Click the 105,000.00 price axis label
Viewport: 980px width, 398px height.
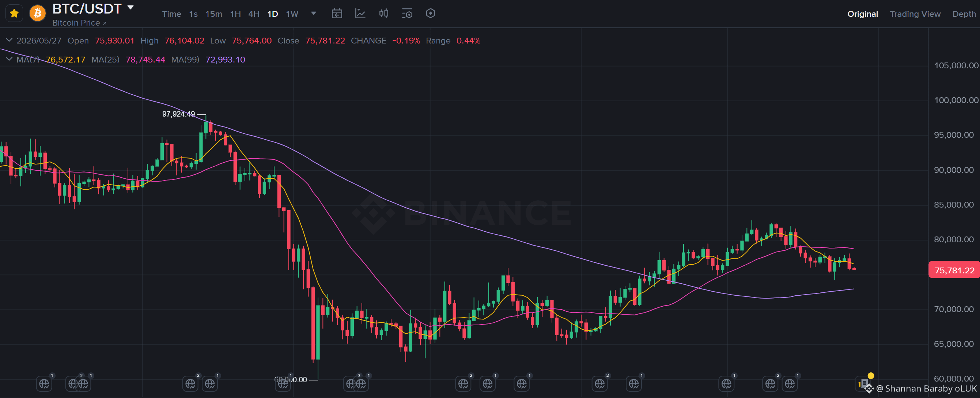pyautogui.click(x=956, y=65)
